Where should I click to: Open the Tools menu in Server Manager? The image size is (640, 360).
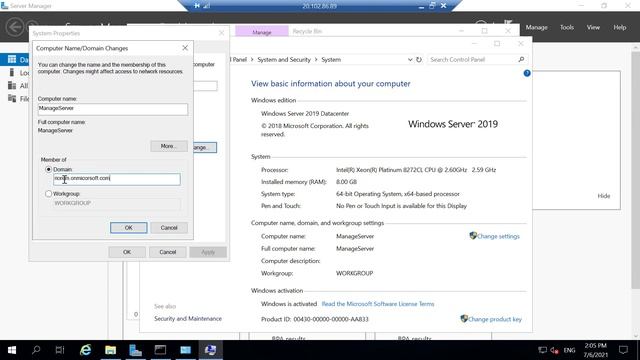[567, 27]
